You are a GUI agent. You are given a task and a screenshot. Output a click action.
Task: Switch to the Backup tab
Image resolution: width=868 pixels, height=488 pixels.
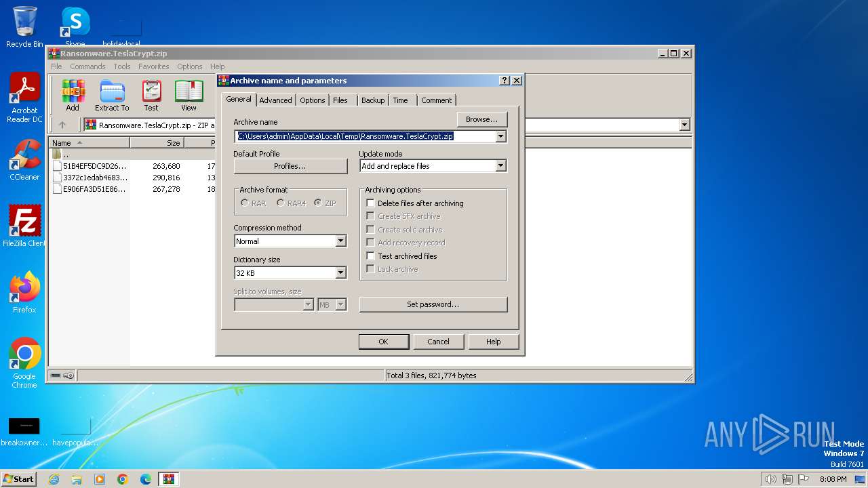coord(373,100)
